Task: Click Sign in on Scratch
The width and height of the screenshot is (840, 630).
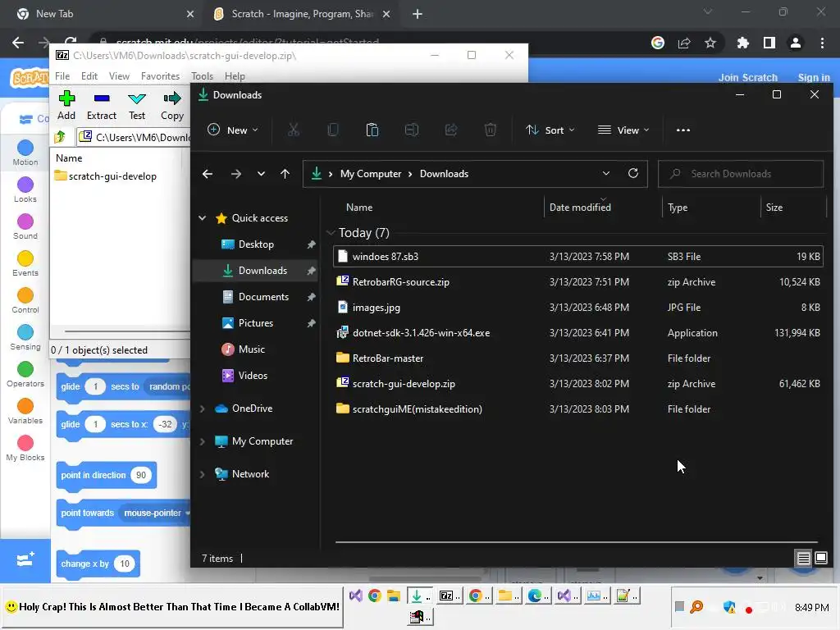Action: [813, 77]
